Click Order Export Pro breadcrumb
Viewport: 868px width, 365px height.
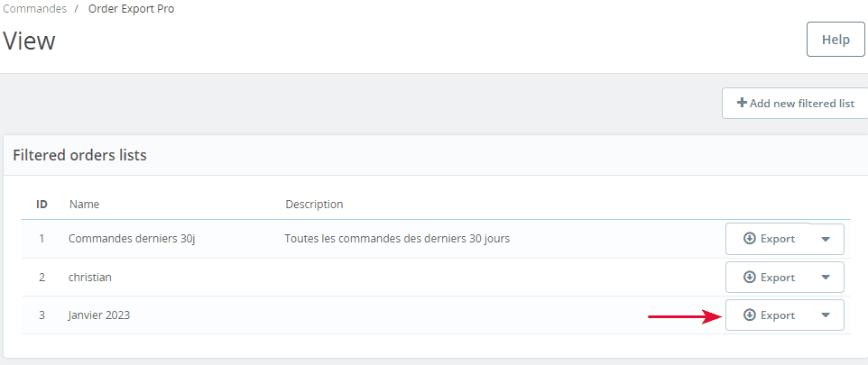tap(131, 9)
